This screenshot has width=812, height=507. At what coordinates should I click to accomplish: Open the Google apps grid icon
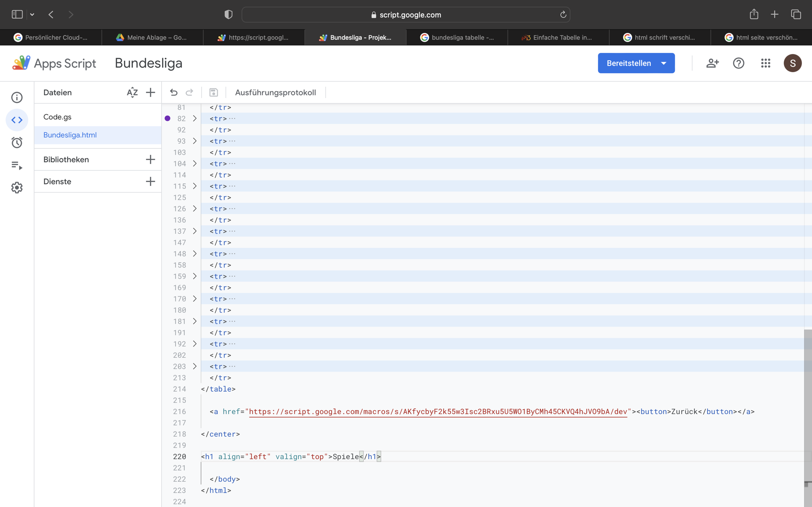pos(765,63)
